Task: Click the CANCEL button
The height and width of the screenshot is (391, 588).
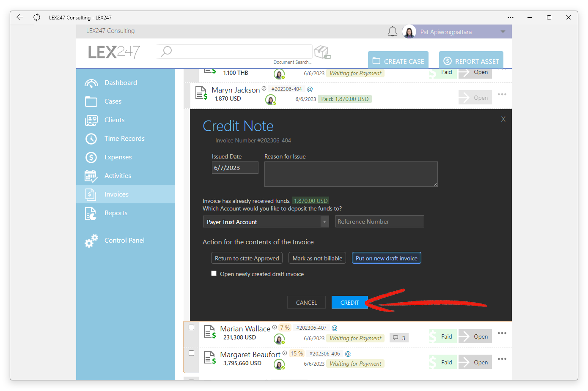Action: click(306, 303)
